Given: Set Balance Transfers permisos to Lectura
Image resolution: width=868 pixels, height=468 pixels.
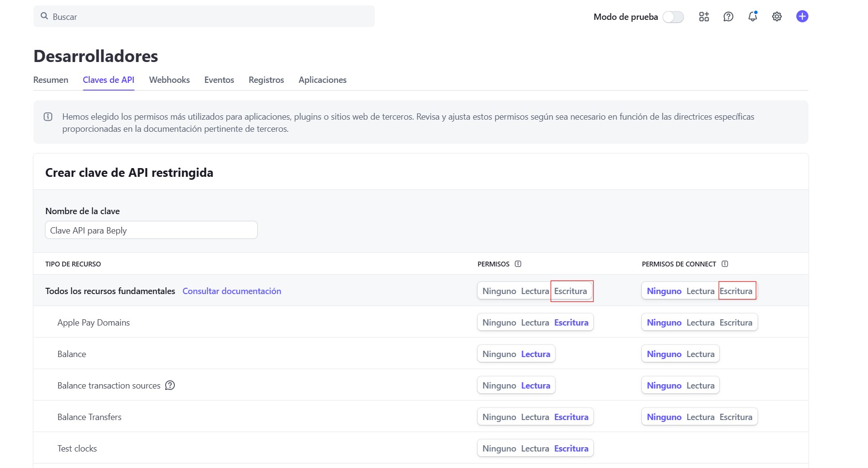Looking at the screenshot, I should point(535,417).
